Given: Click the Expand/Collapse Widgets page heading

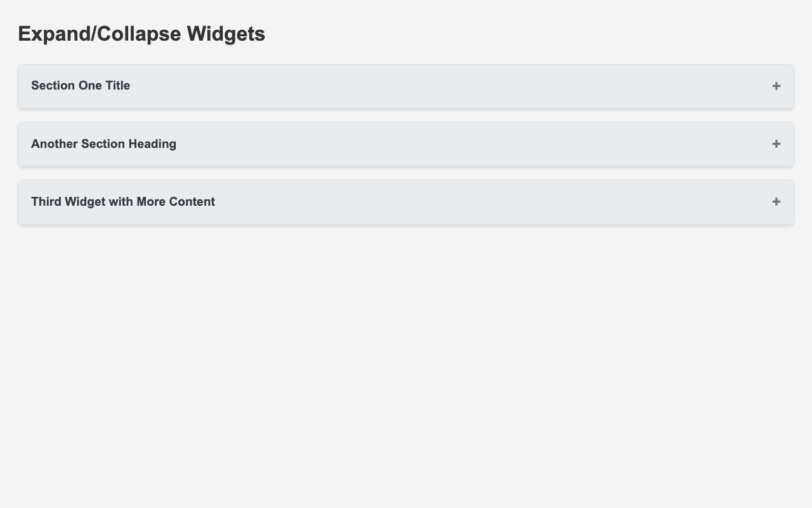Looking at the screenshot, I should pyautogui.click(x=141, y=34).
